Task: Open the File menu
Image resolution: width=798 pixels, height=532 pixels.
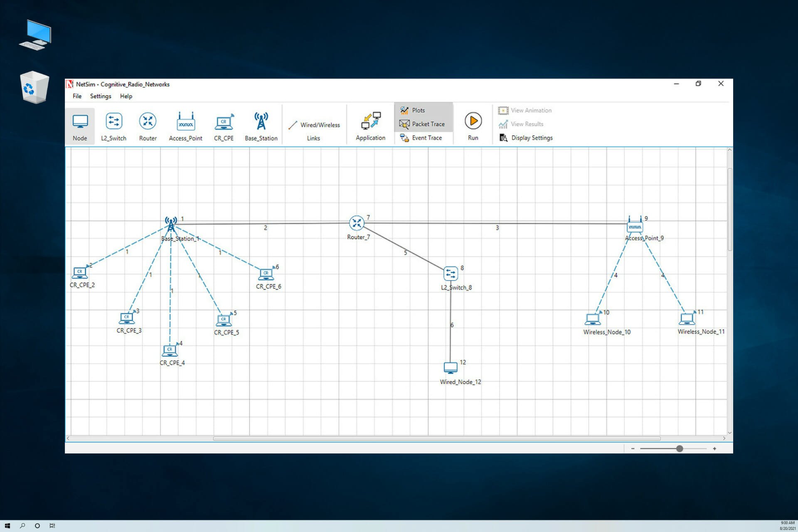Action: click(x=77, y=96)
